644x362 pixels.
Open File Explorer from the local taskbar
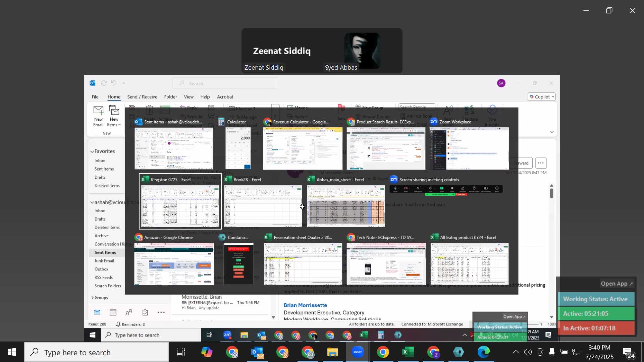pos(333,352)
